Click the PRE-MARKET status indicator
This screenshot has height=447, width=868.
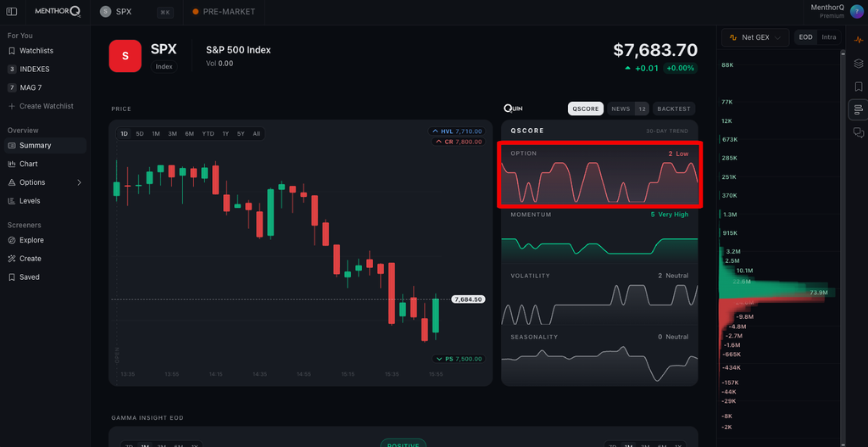224,12
